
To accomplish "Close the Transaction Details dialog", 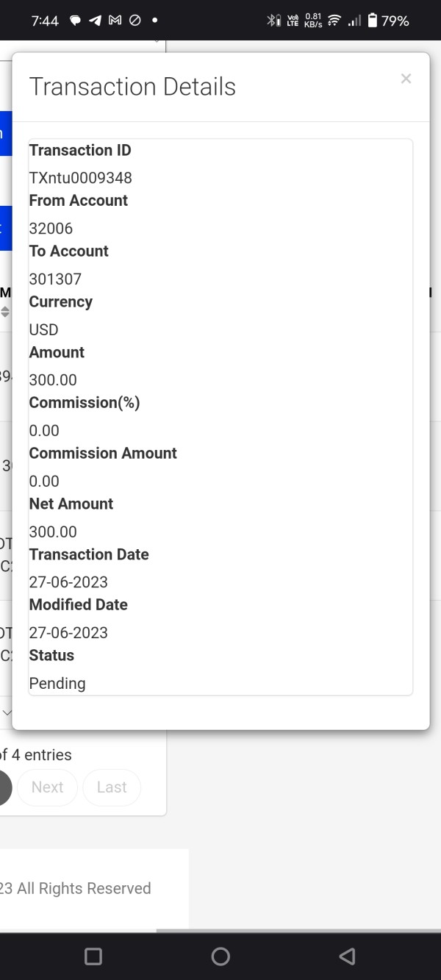I will coord(406,79).
